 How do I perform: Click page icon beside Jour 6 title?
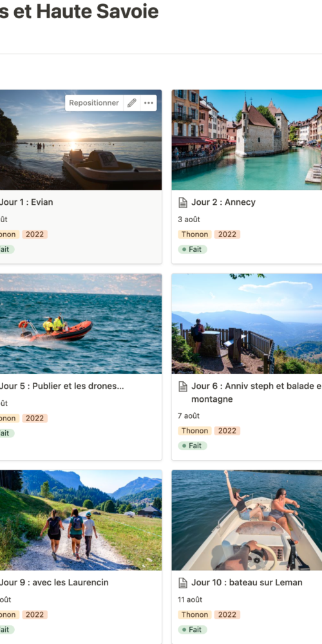(x=183, y=386)
